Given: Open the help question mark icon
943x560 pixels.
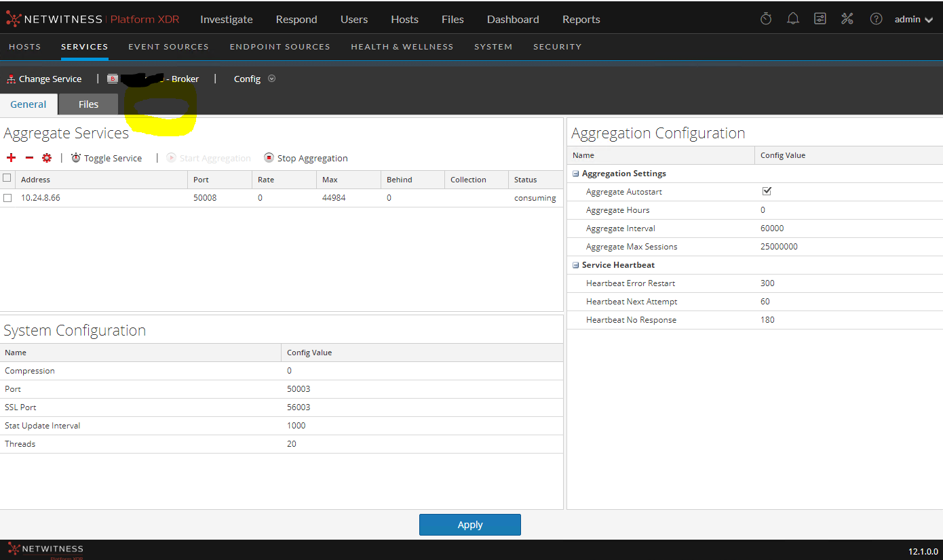Looking at the screenshot, I should coord(876,19).
